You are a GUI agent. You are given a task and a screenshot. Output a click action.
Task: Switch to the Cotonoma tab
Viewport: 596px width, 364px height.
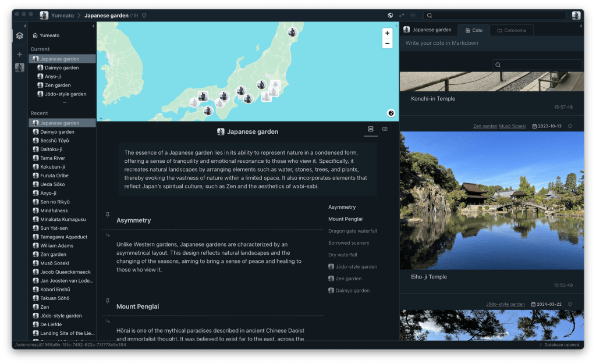(x=512, y=30)
